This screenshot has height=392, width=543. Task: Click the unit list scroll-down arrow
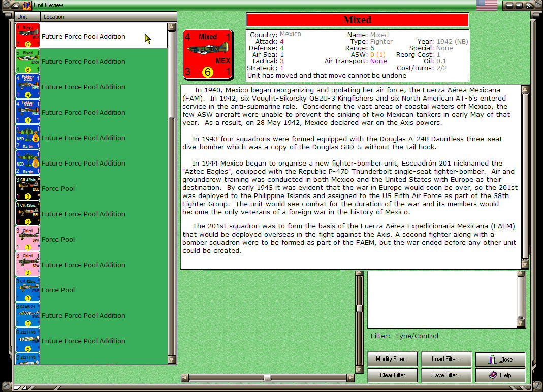172,360
